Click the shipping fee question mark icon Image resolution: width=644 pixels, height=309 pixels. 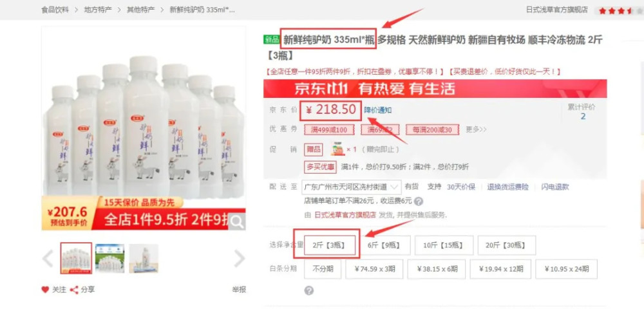419,201
